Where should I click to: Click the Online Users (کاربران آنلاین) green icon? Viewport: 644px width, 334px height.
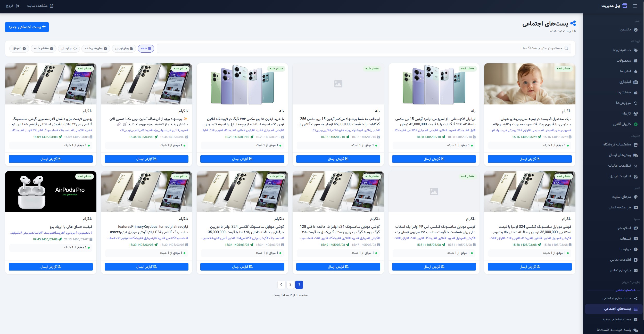635,124
